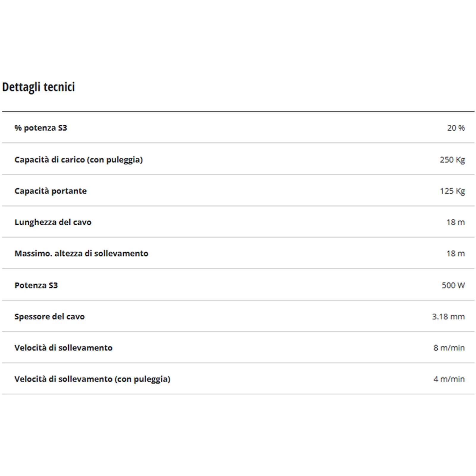
Task: Select the 250 Kg value
Action: (x=452, y=160)
